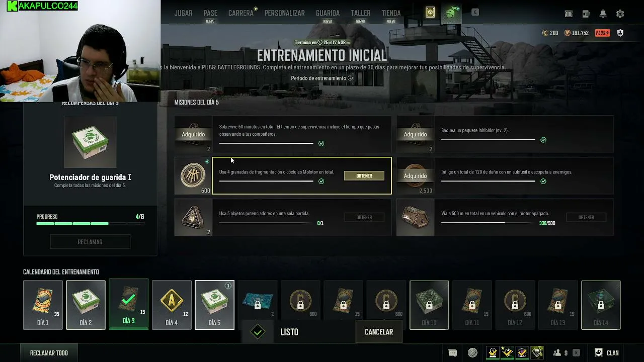
Task: Click the Potenciador de guarida I crate image
Action: [90, 142]
